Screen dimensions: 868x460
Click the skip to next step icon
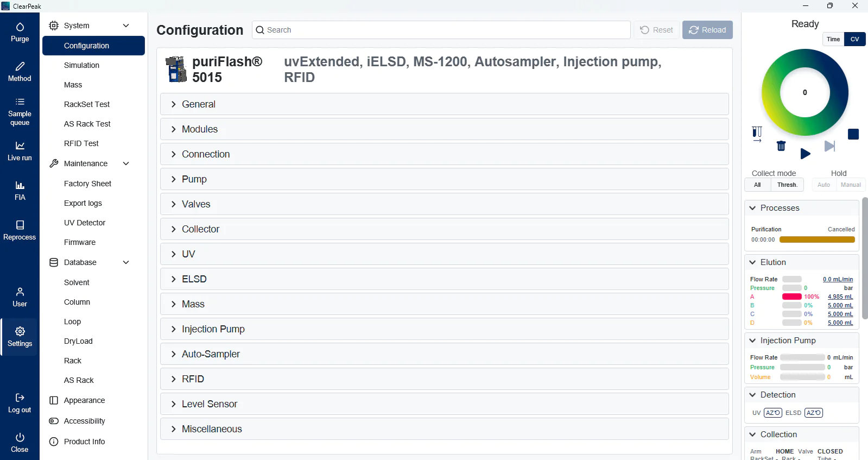829,146
